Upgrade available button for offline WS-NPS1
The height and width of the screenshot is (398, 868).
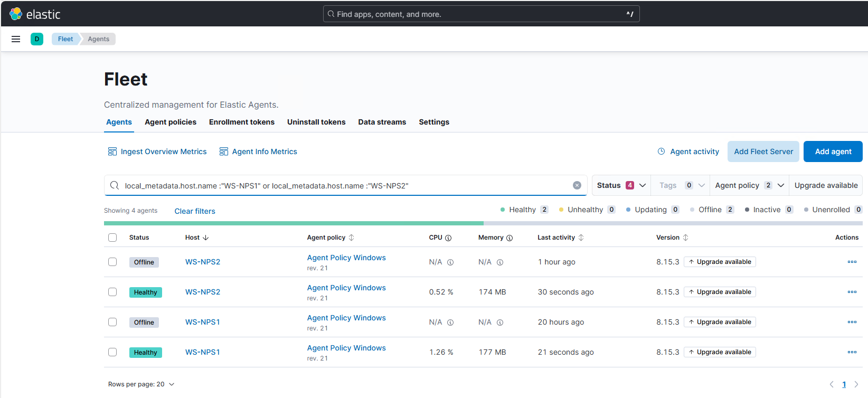pyautogui.click(x=720, y=322)
